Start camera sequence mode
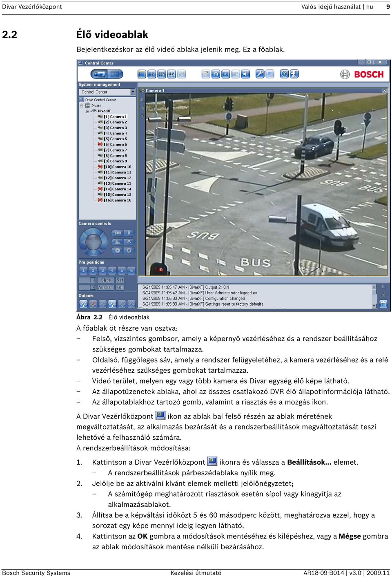This screenshot has height=577, width=392. pos(181,74)
